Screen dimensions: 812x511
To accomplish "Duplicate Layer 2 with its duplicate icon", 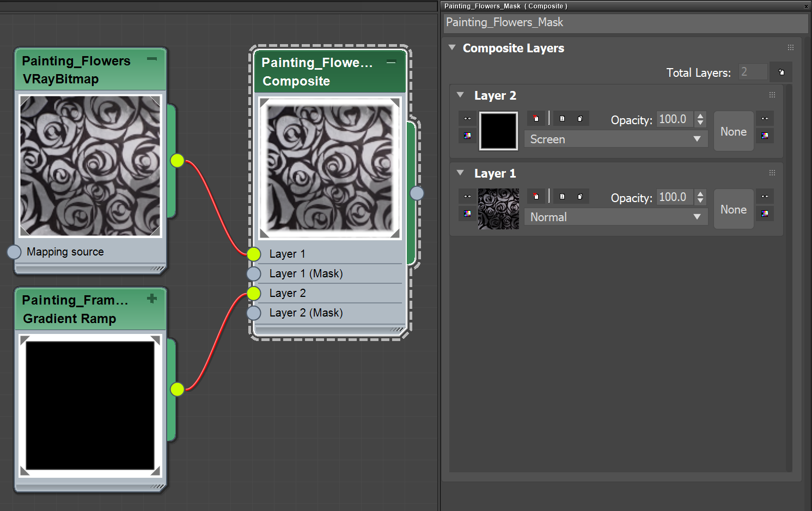I will (580, 118).
